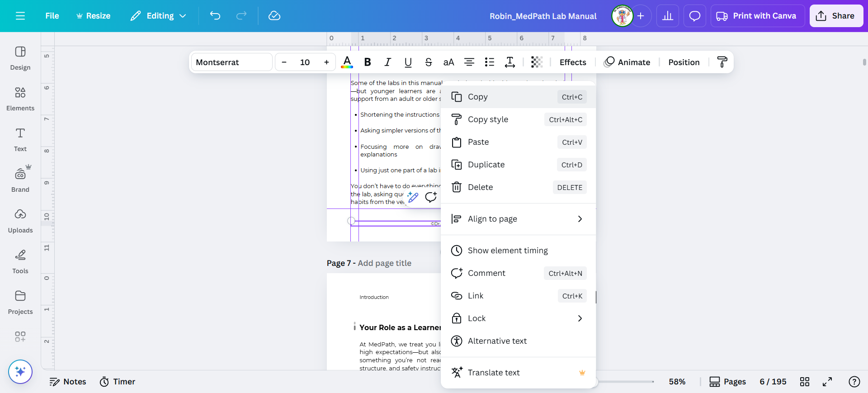Toggle bold text formatting
This screenshot has width=868, height=393.
pyautogui.click(x=368, y=62)
